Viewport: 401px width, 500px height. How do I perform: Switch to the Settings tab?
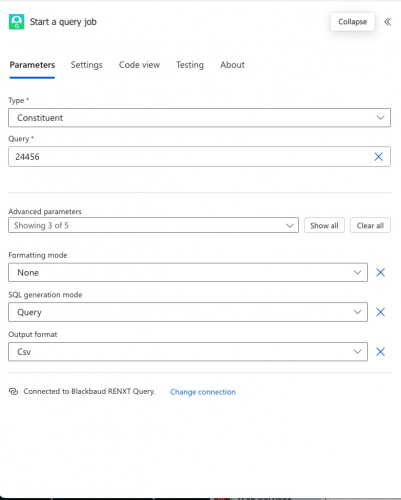(86, 65)
